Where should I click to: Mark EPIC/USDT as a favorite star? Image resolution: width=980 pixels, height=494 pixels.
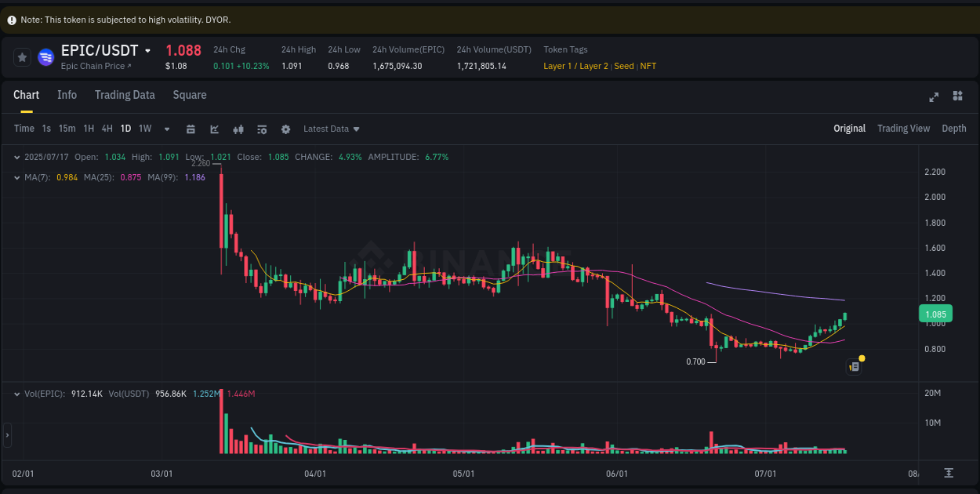coord(23,56)
